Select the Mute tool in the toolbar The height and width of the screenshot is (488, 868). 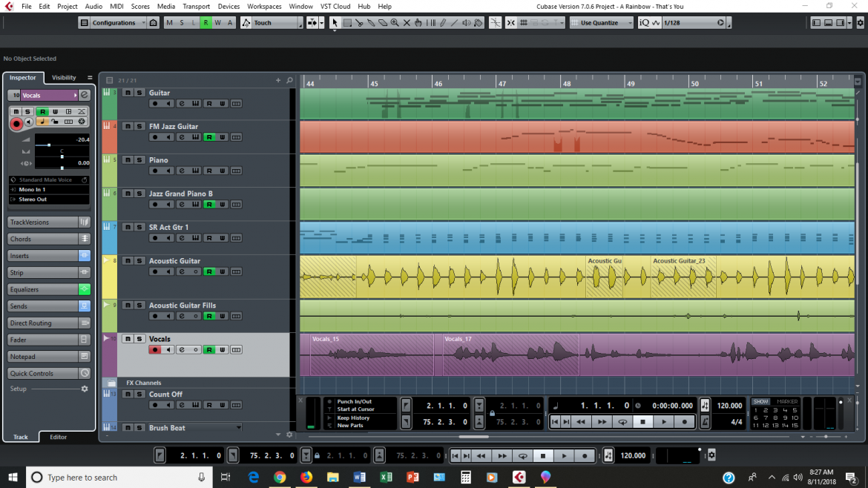tap(406, 22)
